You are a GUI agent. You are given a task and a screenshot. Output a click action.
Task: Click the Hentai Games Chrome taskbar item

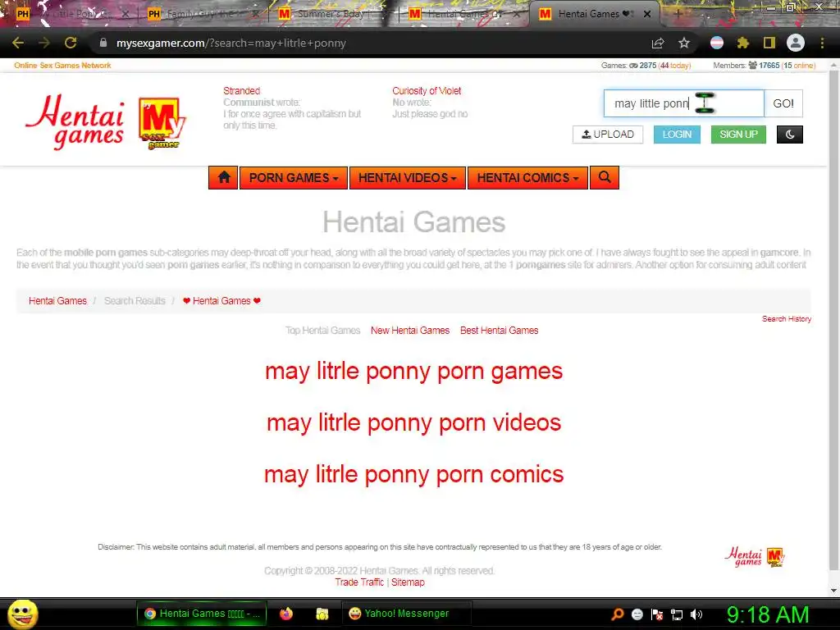click(202, 614)
